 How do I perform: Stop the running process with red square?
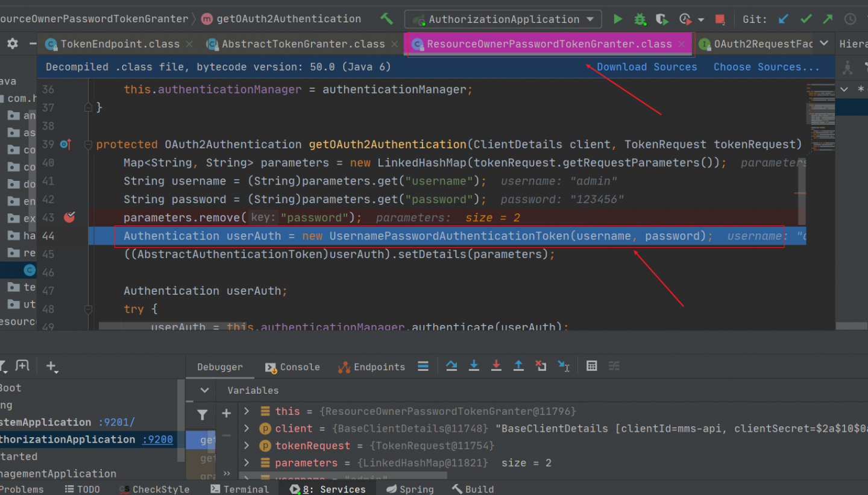pyautogui.click(x=720, y=19)
